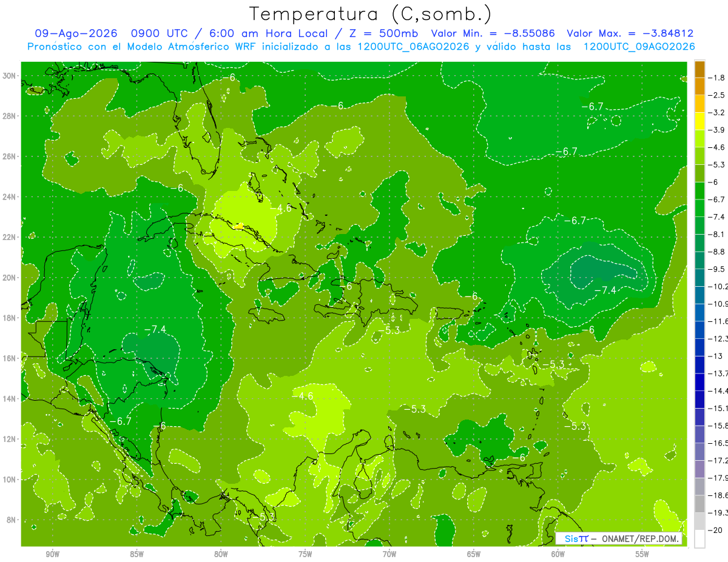The height and width of the screenshot is (562, 728).
Task: Click the "10N" latitude axis label
Action: pos(10,480)
